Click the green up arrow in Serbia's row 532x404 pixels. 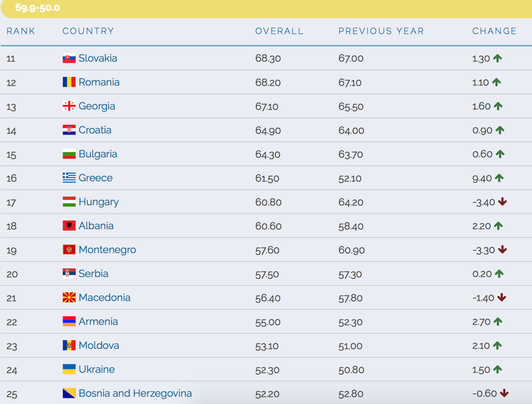[x=499, y=274]
